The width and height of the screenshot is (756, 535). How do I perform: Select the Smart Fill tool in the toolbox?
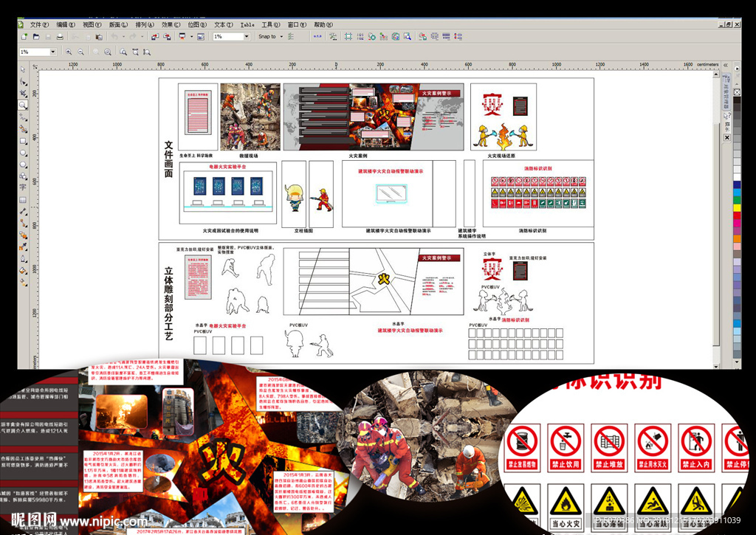pos(23,128)
